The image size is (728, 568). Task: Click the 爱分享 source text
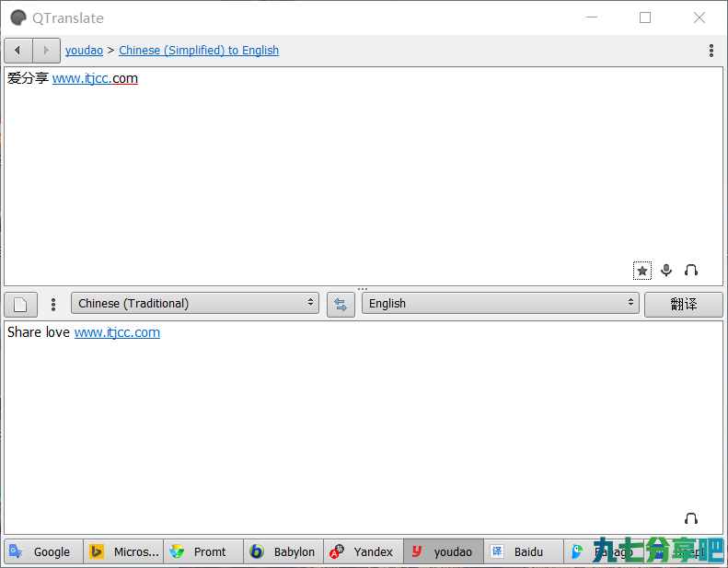tap(28, 78)
